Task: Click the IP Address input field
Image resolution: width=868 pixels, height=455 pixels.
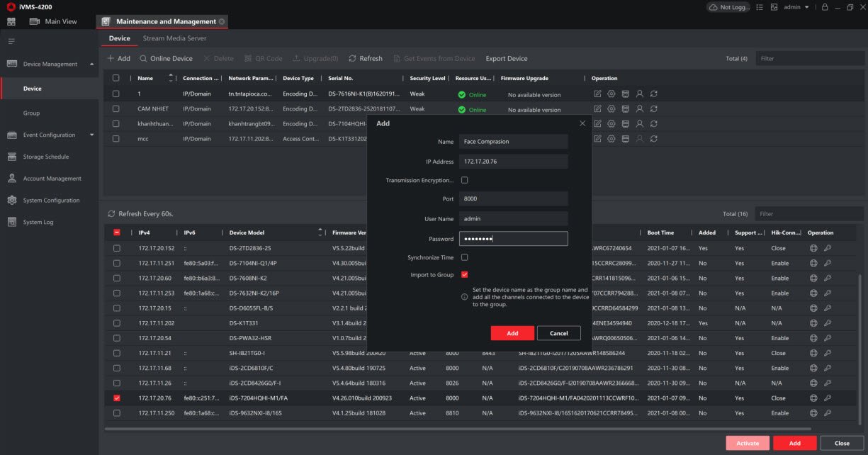Action: 513,162
